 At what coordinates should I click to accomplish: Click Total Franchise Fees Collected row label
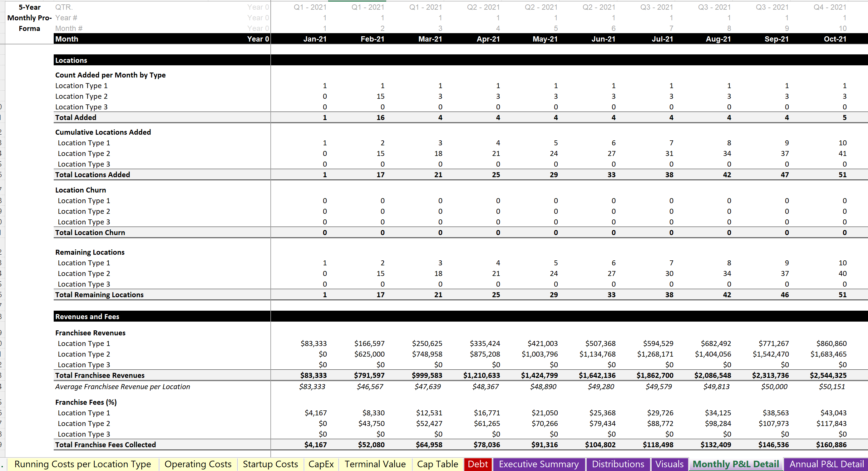106,445
